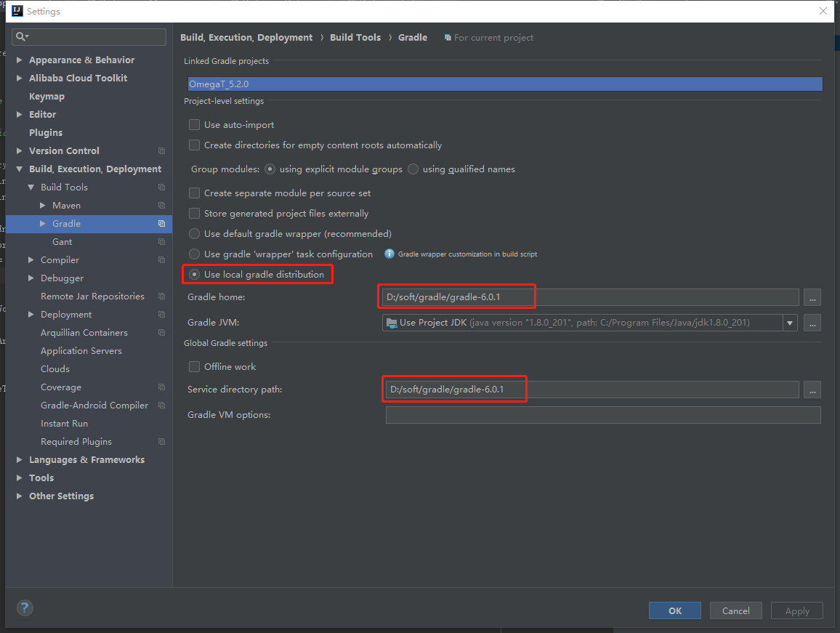Image resolution: width=840 pixels, height=633 pixels.
Task: Click the Cancel button
Action: pyautogui.click(x=735, y=610)
